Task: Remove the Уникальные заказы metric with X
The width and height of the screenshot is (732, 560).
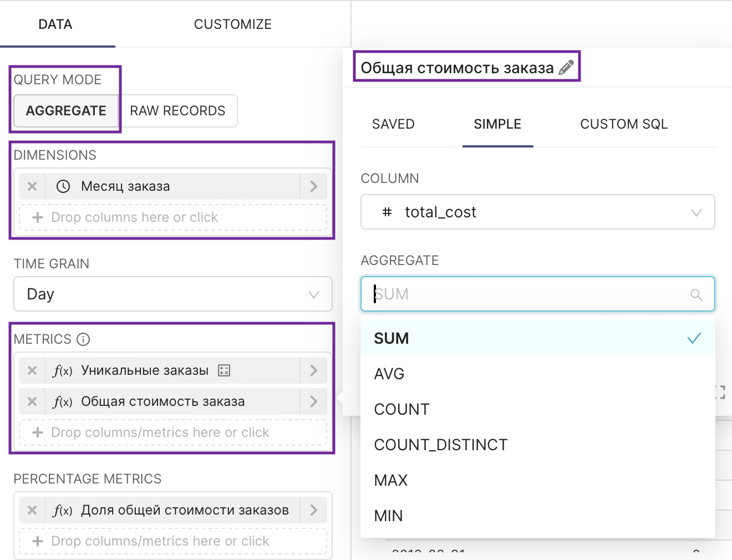Action: point(32,370)
